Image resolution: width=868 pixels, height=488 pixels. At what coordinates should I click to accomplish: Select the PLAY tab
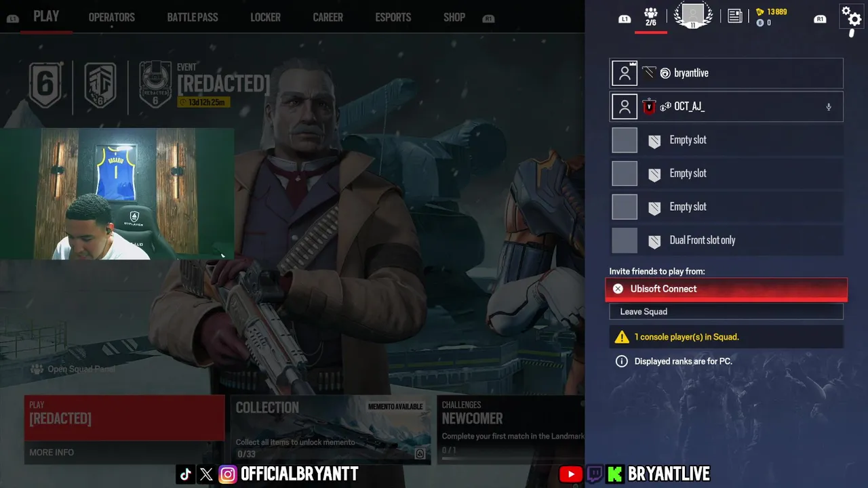(x=46, y=17)
